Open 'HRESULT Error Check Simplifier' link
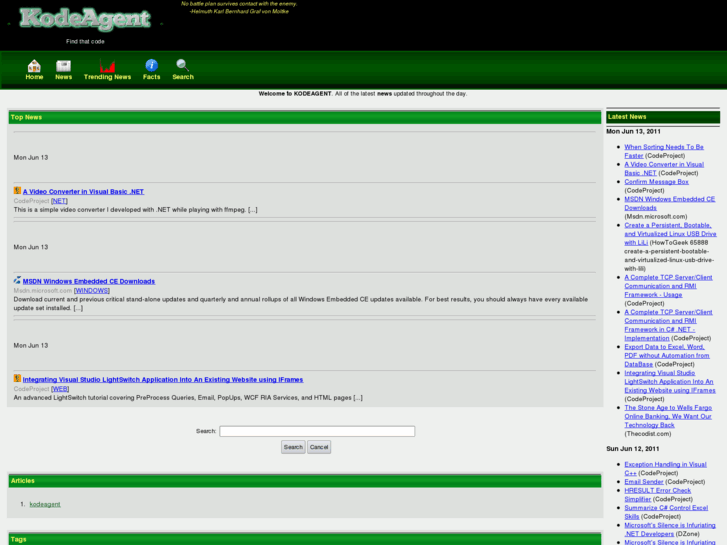This screenshot has width=727, height=545. click(x=657, y=495)
